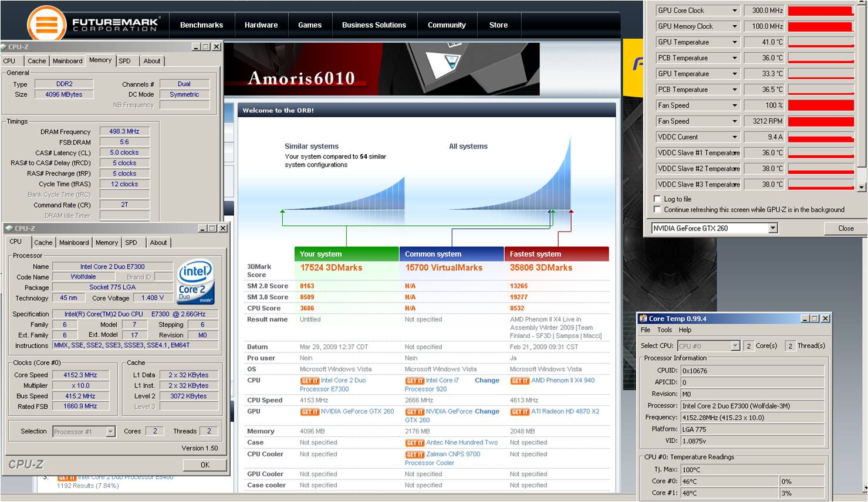Click the Close button in GPU-Z
This screenshot has height=502, width=868.
click(x=846, y=229)
